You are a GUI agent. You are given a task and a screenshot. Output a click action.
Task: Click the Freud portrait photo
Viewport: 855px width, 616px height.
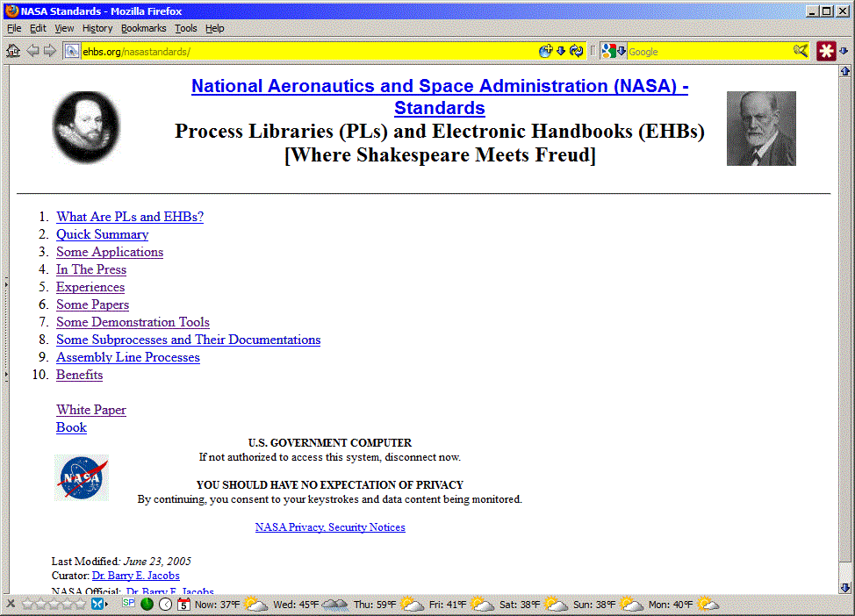tap(761, 128)
